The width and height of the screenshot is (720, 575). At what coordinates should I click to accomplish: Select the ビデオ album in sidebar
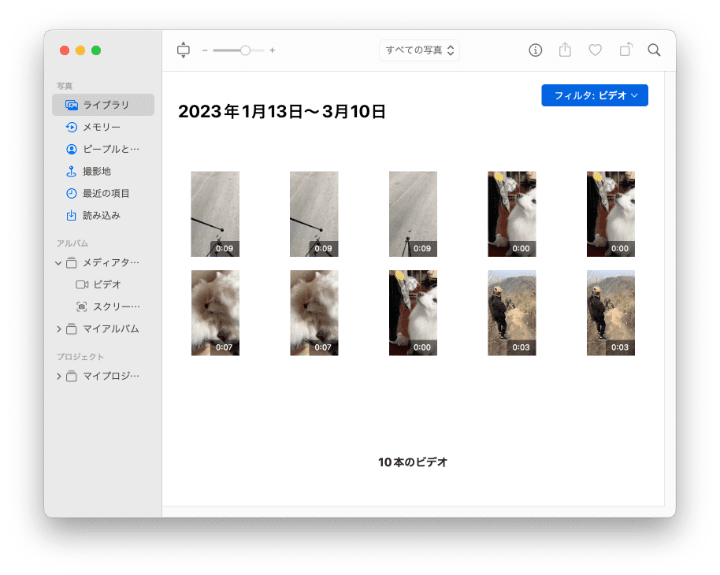click(103, 284)
